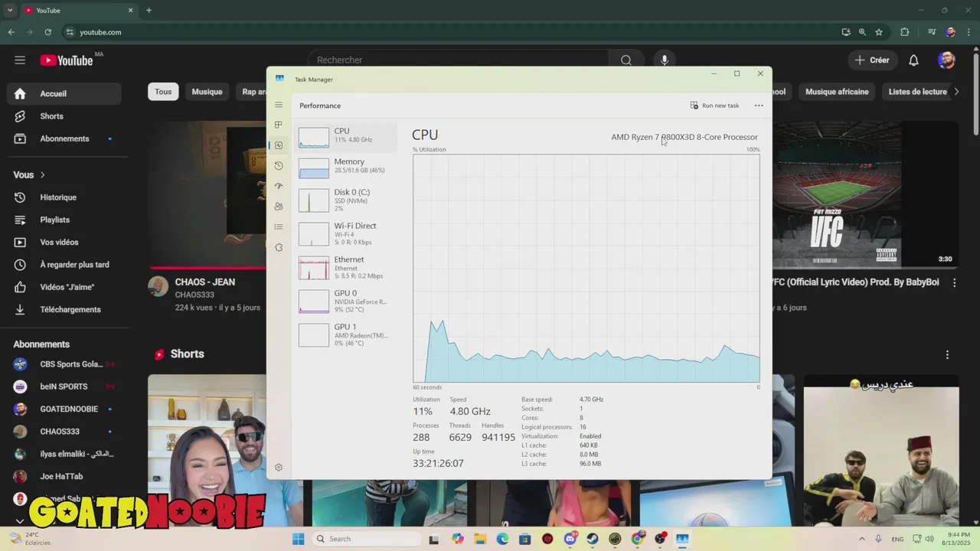980x551 pixels.
Task: Click the 4.80 GHz speed value
Action: pos(470,411)
